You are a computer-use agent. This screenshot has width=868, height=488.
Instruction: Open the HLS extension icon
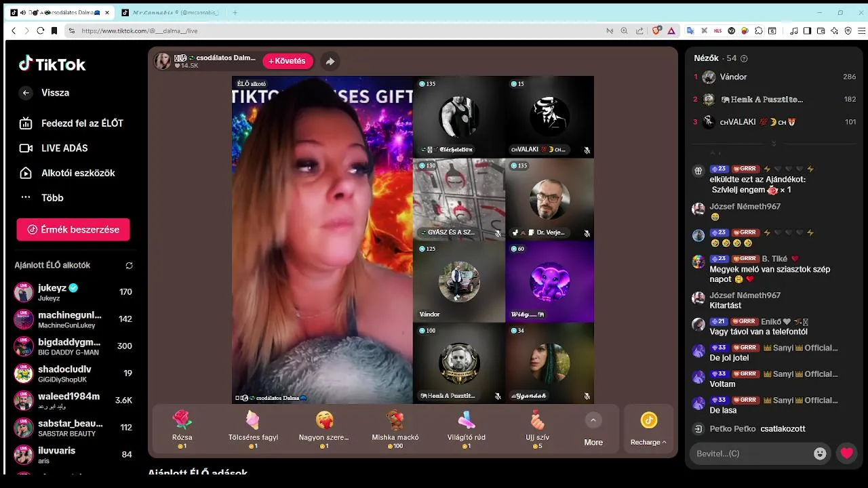(x=717, y=30)
